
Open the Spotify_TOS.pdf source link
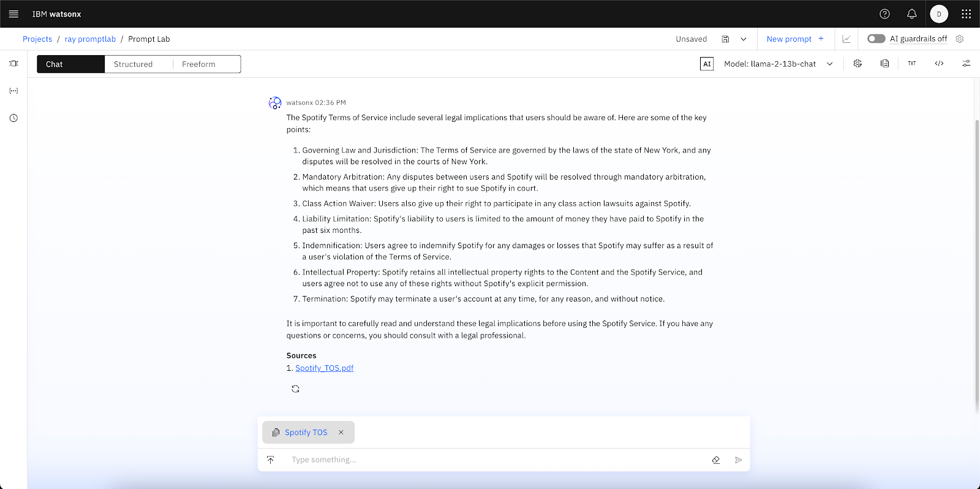click(325, 368)
